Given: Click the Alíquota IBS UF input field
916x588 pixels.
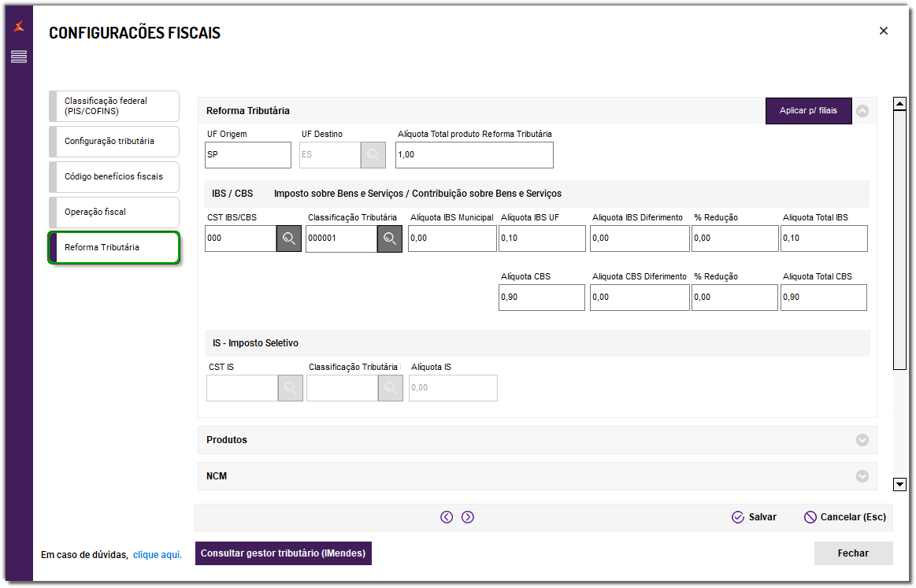Looking at the screenshot, I should point(542,239).
